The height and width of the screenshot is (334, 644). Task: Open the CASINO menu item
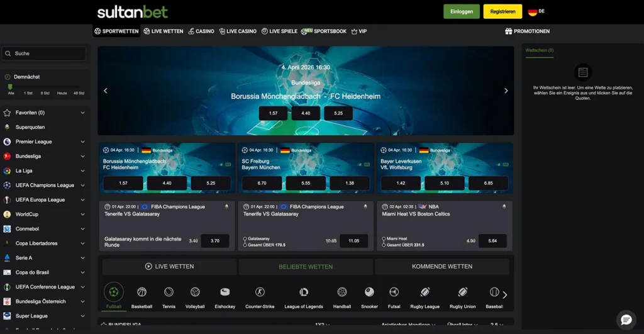[200, 31]
